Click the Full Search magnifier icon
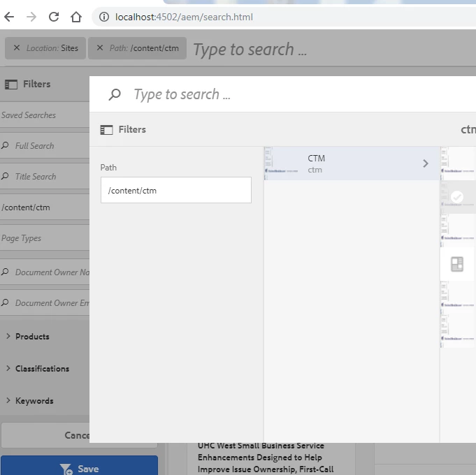 tap(5, 145)
